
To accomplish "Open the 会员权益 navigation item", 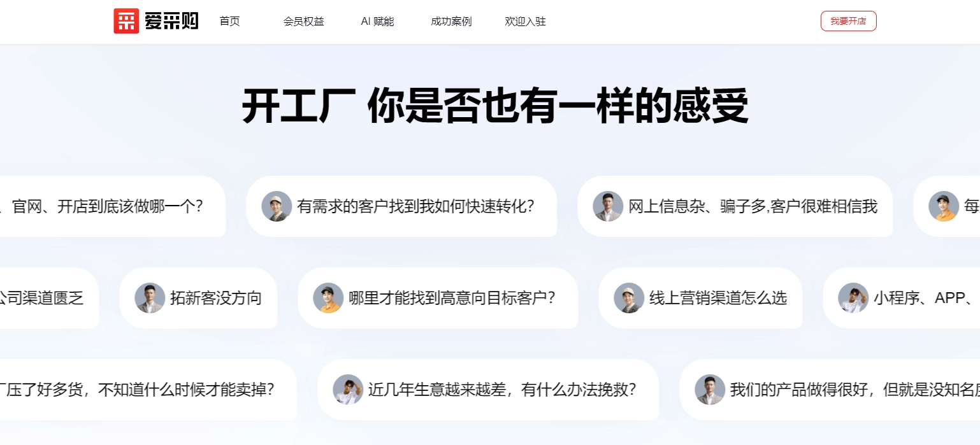I will click(x=304, y=21).
